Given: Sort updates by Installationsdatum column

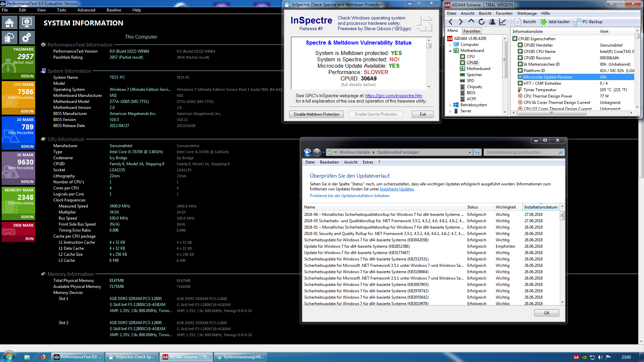Looking at the screenshot, I should click(541, 207).
